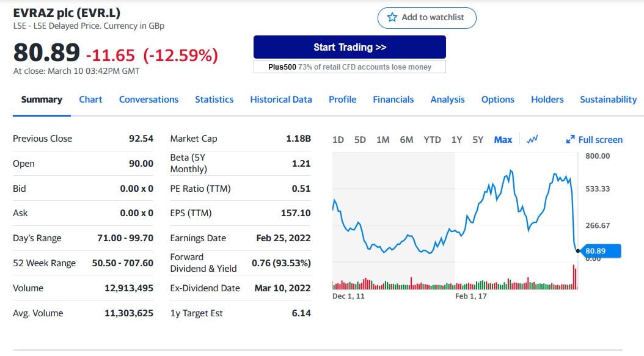Screen dimensions: 644x356
Task: View the Financials tab
Action: (x=393, y=100)
